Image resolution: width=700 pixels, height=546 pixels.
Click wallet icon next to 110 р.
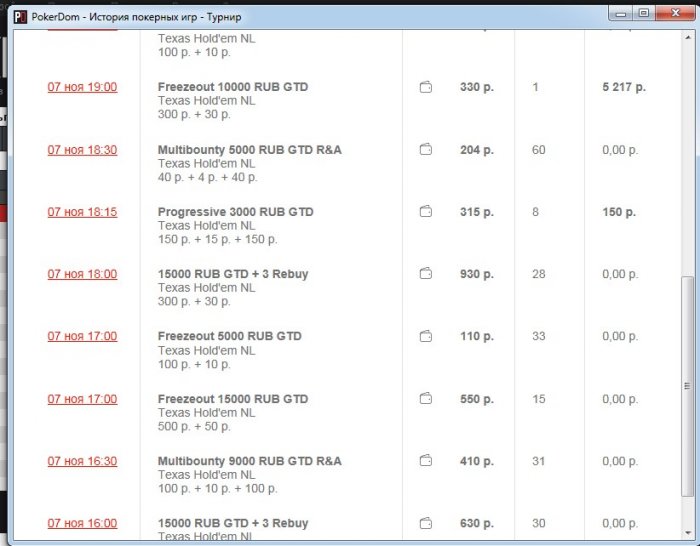426,336
